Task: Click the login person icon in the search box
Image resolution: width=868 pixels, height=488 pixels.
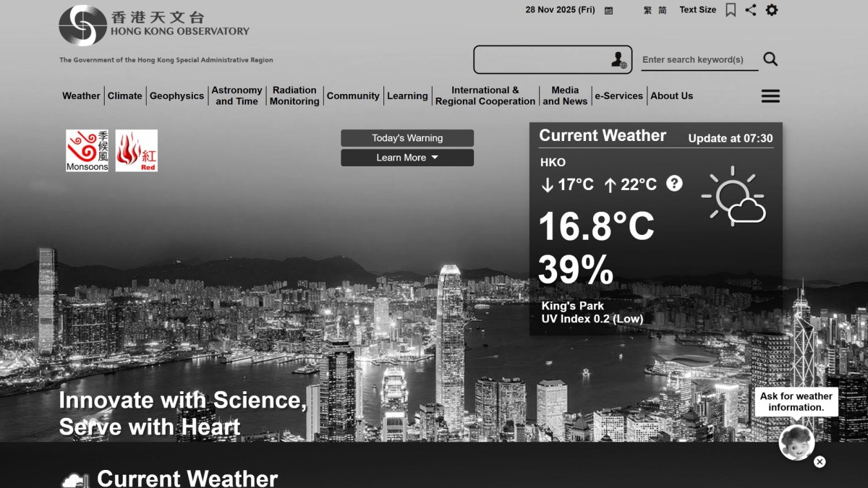Action: [x=619, y=59]
